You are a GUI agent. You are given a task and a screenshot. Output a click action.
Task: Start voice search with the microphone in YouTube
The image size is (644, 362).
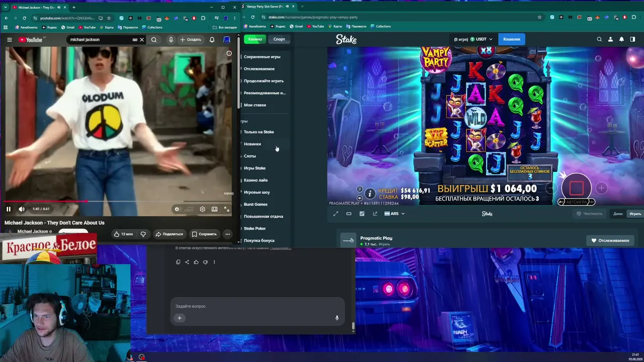(171, 40)
